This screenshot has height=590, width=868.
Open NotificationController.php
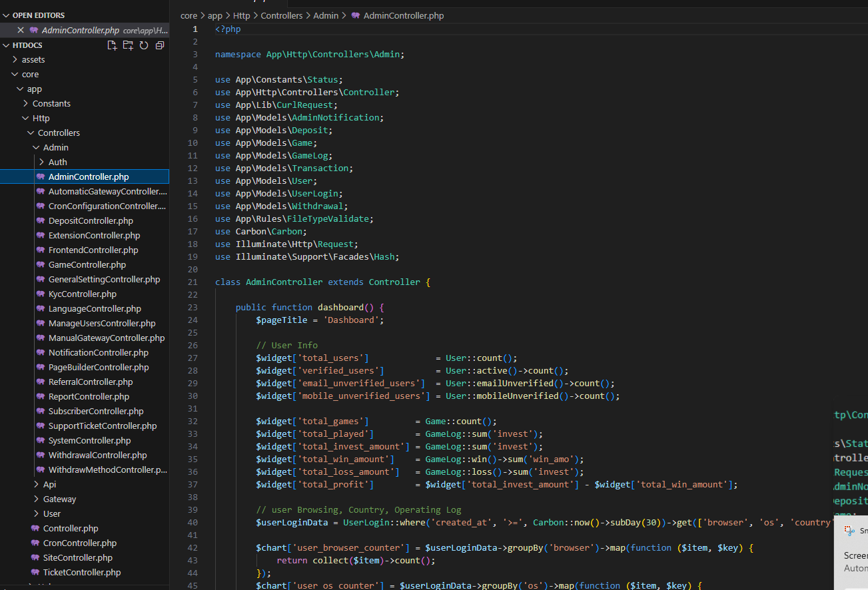pos(99,352)
